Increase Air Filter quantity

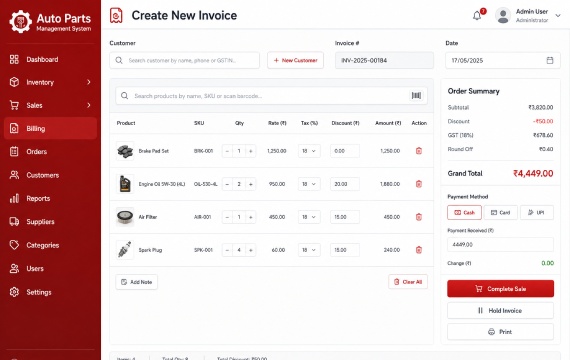click(250, 217)
